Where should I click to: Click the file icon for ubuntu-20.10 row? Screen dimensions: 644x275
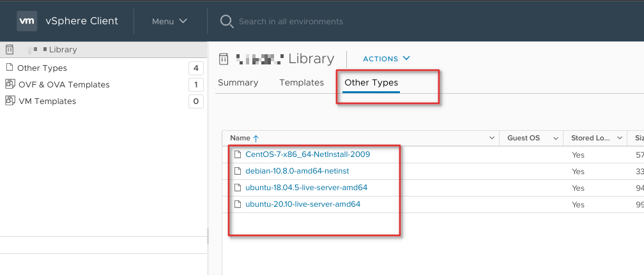237,204
